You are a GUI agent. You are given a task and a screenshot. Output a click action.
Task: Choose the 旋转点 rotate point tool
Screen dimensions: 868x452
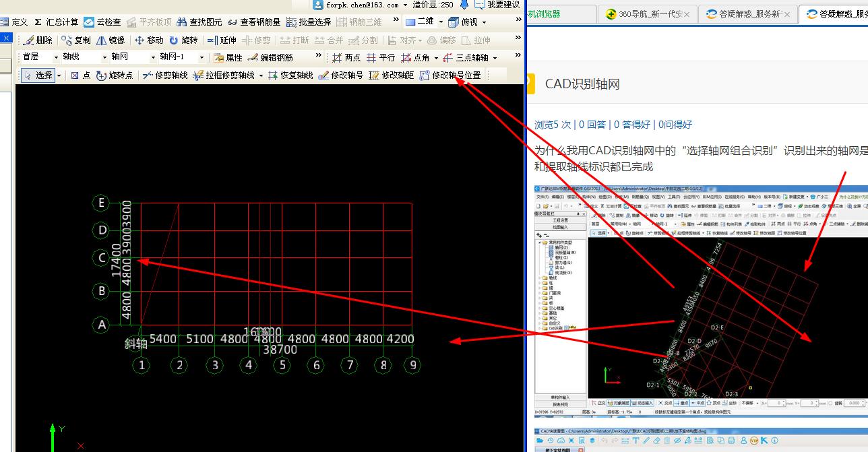(115, 75)
